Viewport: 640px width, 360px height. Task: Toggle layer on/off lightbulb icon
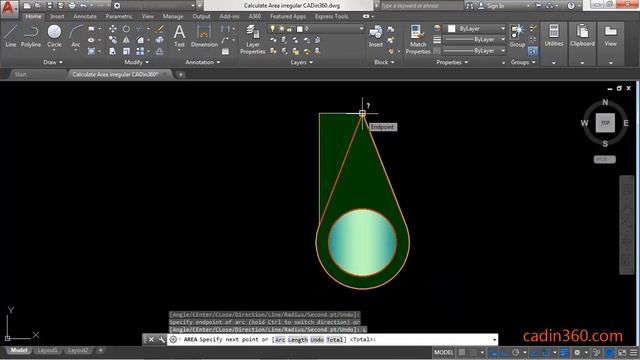[x=273, y=29]
